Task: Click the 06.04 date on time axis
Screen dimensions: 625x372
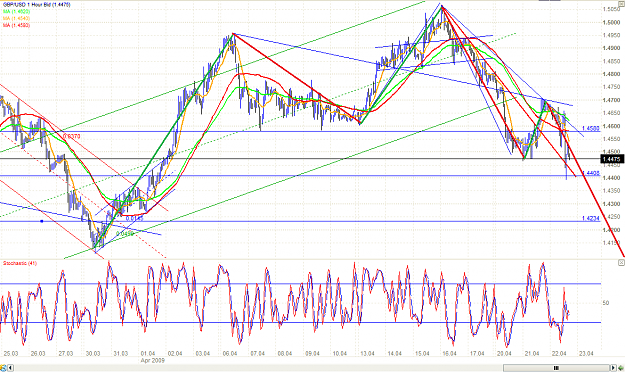Action: (230, 353)
